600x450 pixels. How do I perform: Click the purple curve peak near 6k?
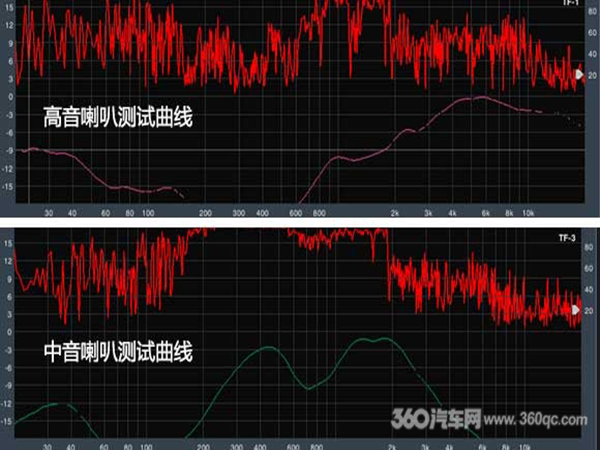pos(482,97)
